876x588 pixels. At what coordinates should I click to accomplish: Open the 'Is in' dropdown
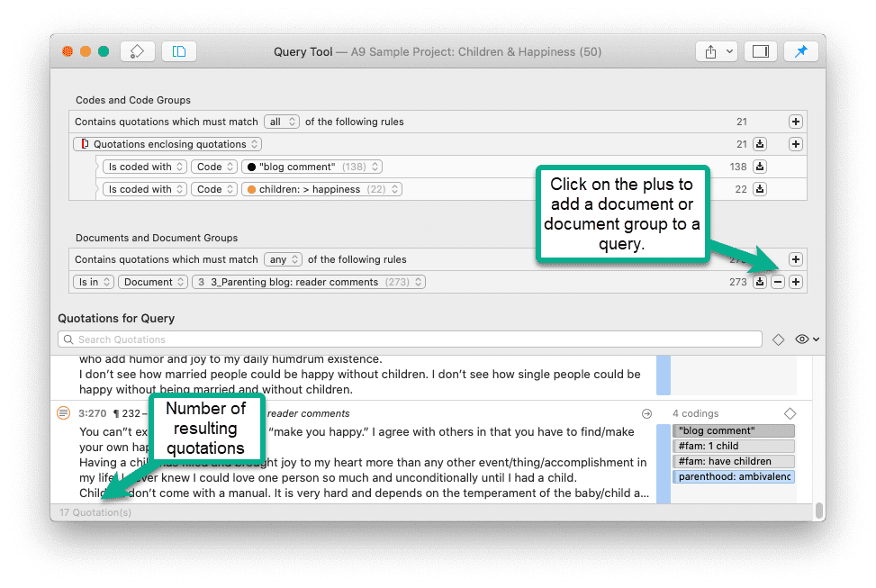click(94, 282)
